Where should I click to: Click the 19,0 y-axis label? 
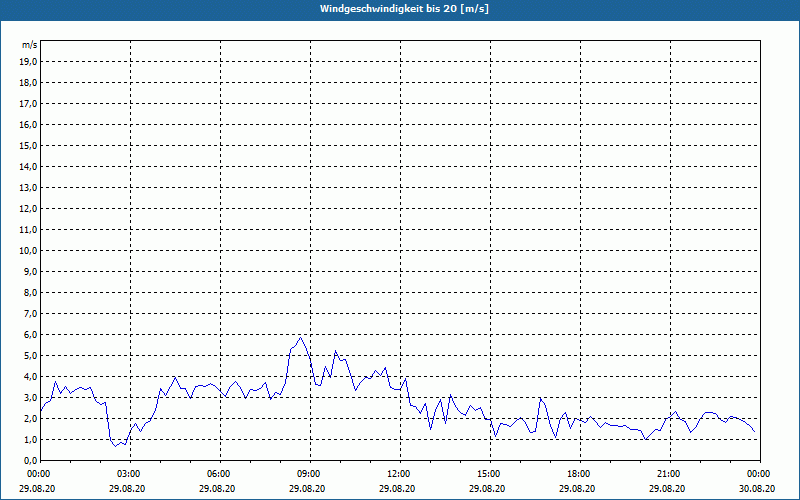point(28,62)
